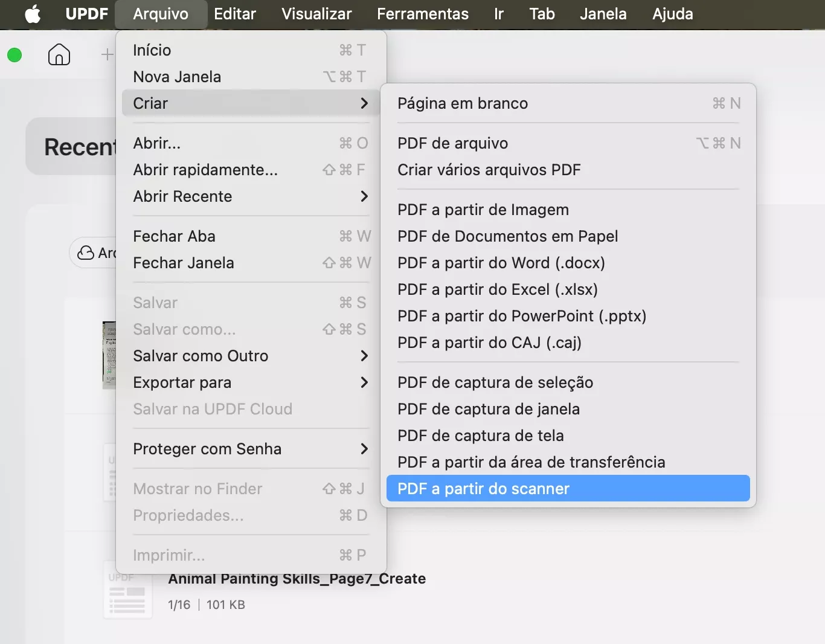Choose PDF a partir de Imagem
The width and height of the screenshot is (825, 644).
pyautogui.click(x=568, y=210)
